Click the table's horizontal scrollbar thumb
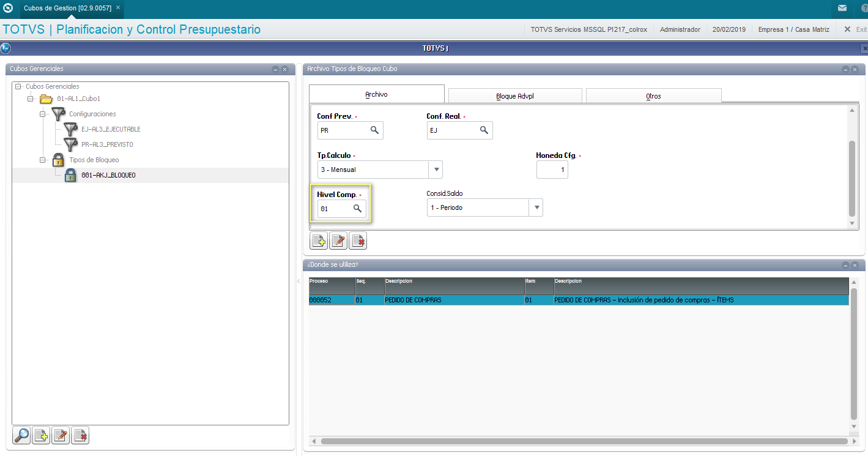This screenshot has width=868, height=456. (584, 441)
